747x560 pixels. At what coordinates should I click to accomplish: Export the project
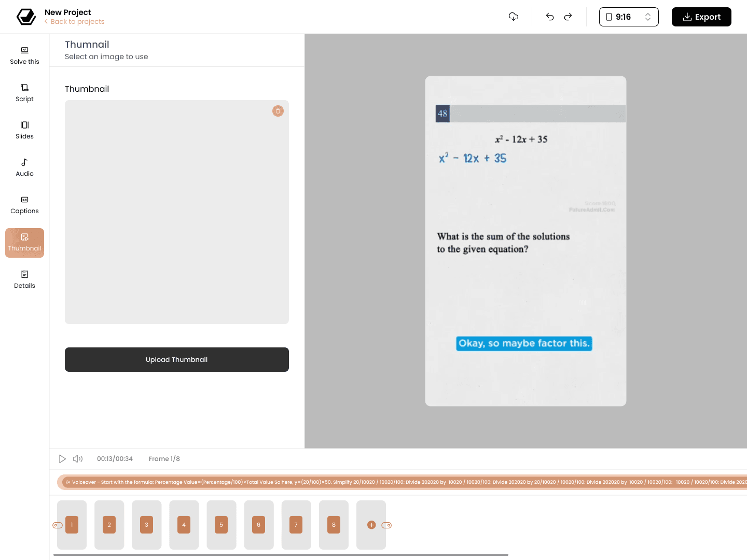(x=701, y=17)
